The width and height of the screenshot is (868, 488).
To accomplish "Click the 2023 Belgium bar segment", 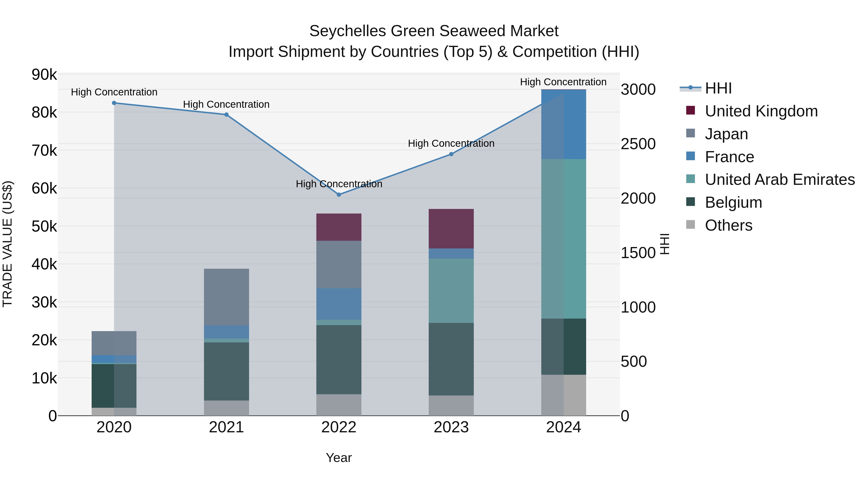I will coord(451,359).
